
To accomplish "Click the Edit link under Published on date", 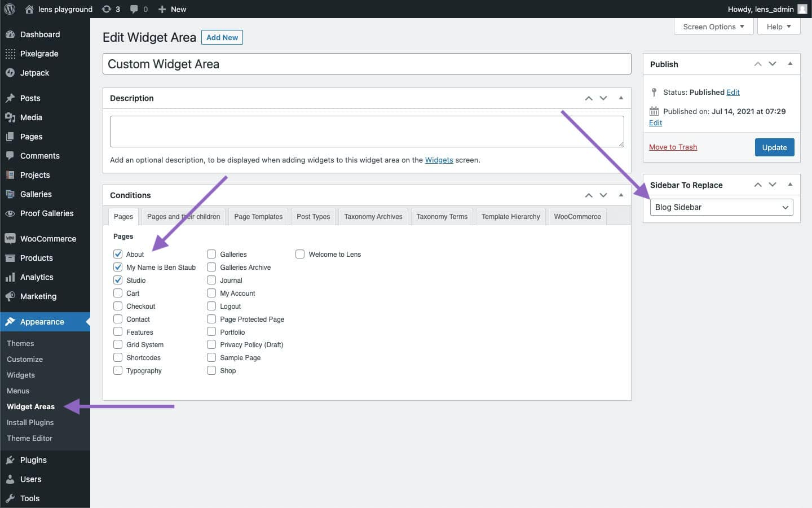I will [x=655, y=122].
